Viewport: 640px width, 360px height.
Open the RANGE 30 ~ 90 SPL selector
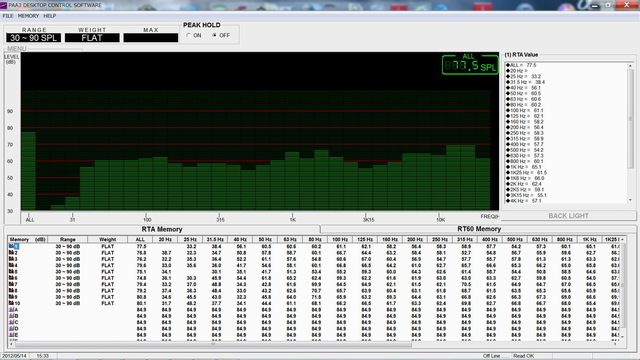(x=33, y=38)
